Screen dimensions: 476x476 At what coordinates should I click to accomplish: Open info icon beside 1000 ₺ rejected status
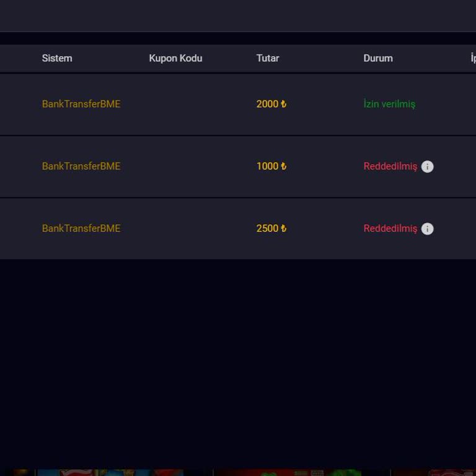427,167
